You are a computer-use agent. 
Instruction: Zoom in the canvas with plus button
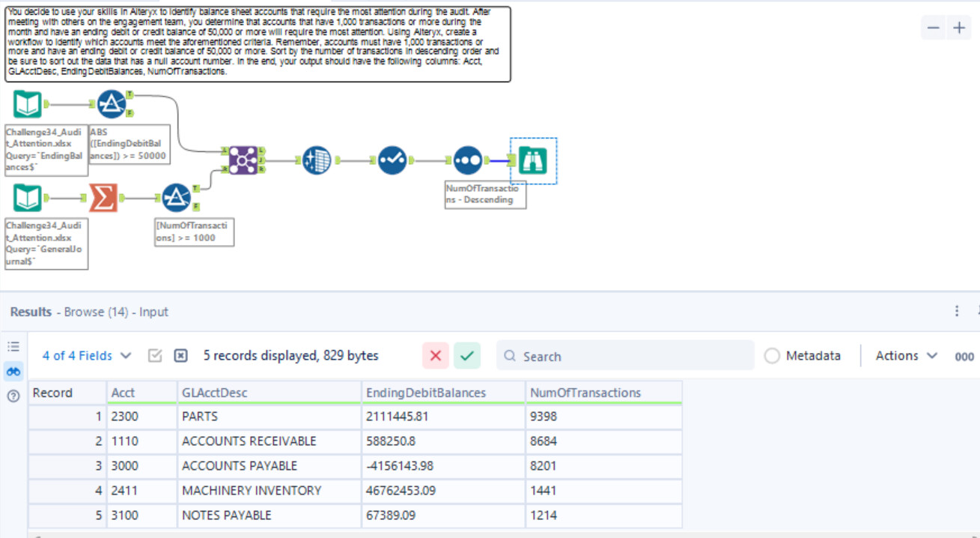(x=959, y=28)
